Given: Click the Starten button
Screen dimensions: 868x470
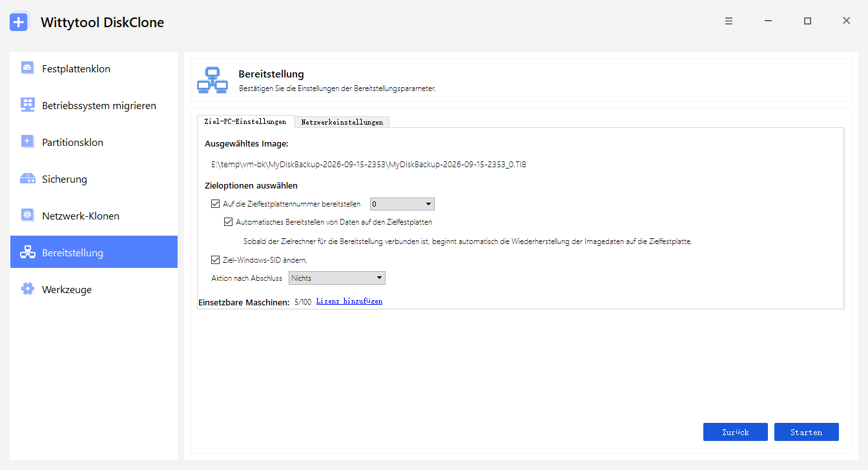Looking at the screenshot, I should [x=806, y=432].
